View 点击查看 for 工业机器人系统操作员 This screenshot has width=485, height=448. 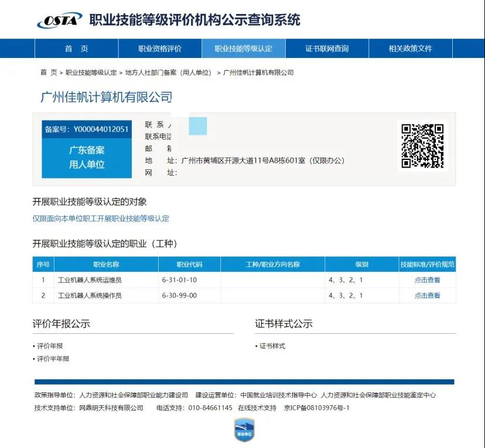427,296
